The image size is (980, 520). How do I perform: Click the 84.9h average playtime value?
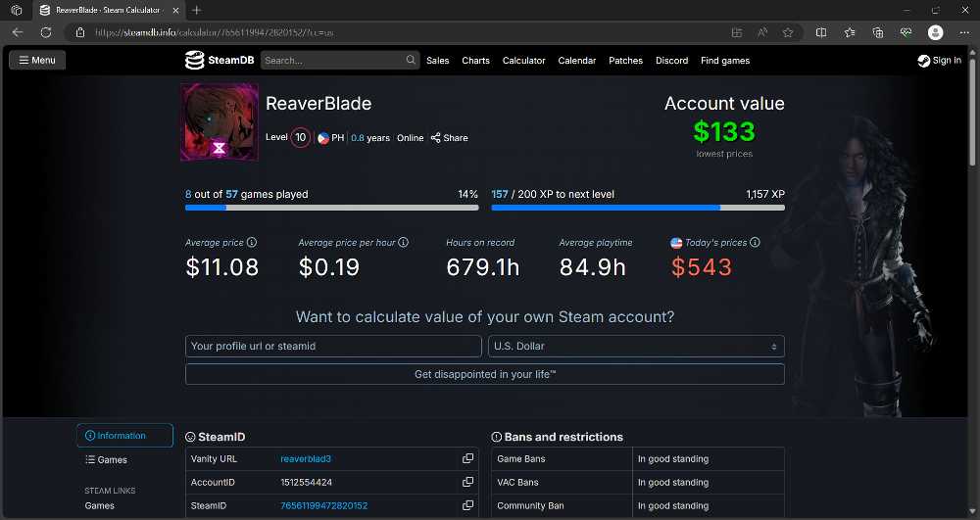[x=593, y=267]
